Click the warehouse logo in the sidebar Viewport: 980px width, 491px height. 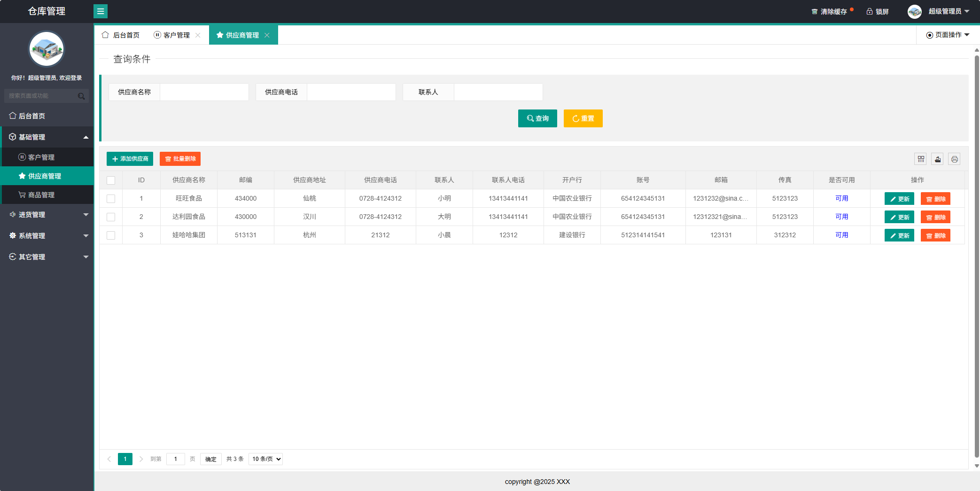coord(47,49)
